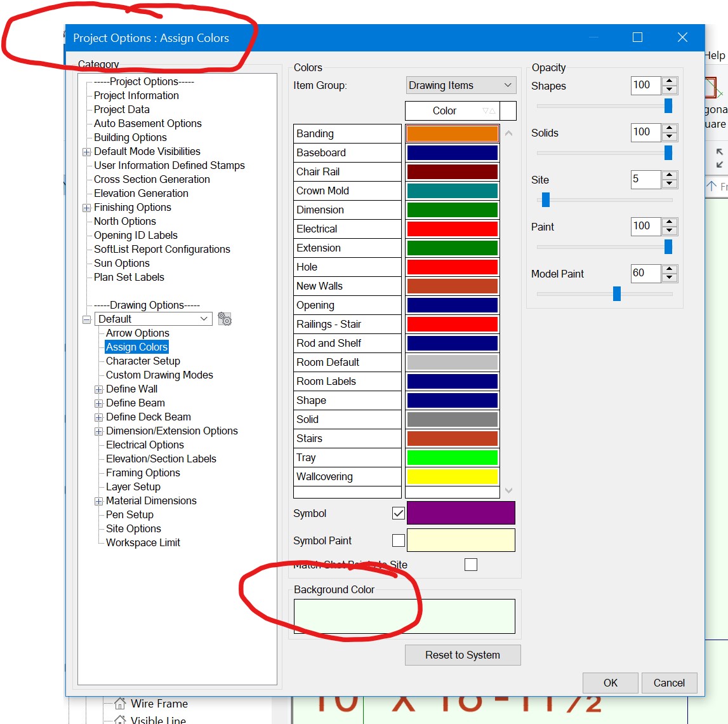Image resolution: width=728 pixels, height=724 pixels.
Task: Click the gears icon beside the Default dropdown
Action: click(x=225, y=319)
